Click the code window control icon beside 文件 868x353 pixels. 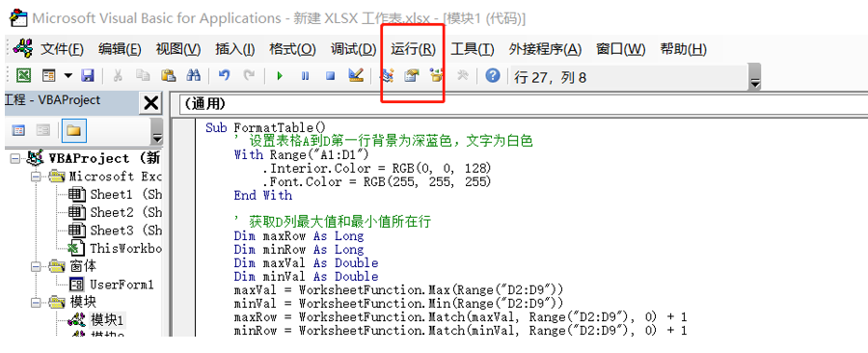tap(23, 48)
